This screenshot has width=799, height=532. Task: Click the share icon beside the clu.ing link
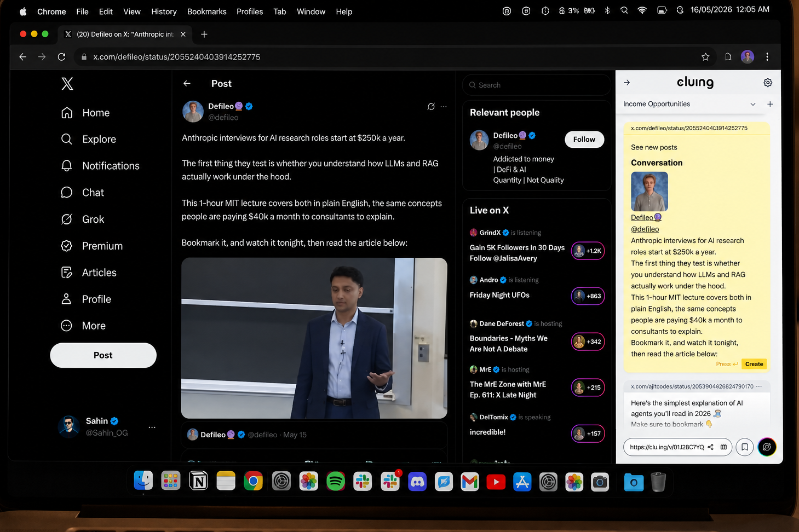(710, 447)
